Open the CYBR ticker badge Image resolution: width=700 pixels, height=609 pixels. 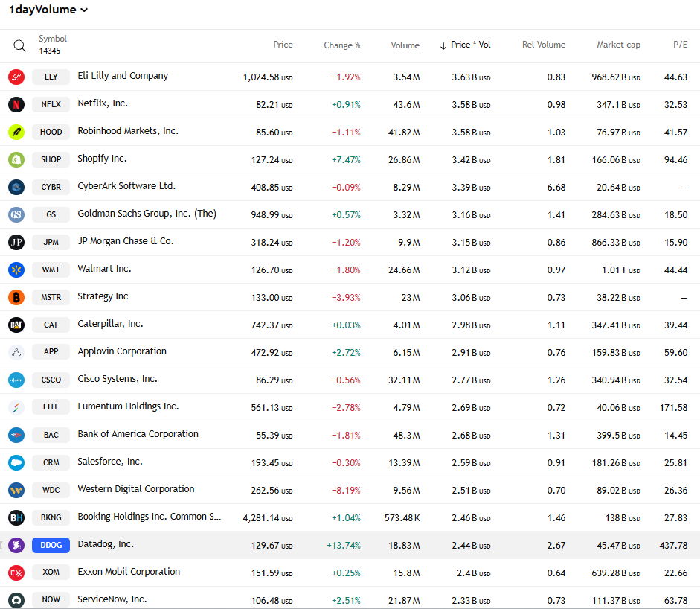click(x=51, y=187)
